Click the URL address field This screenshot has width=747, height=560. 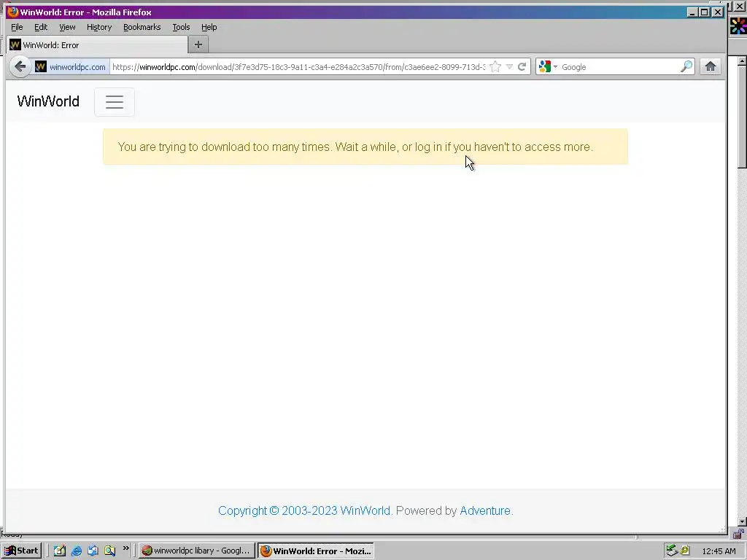click(x=298, y=67)
